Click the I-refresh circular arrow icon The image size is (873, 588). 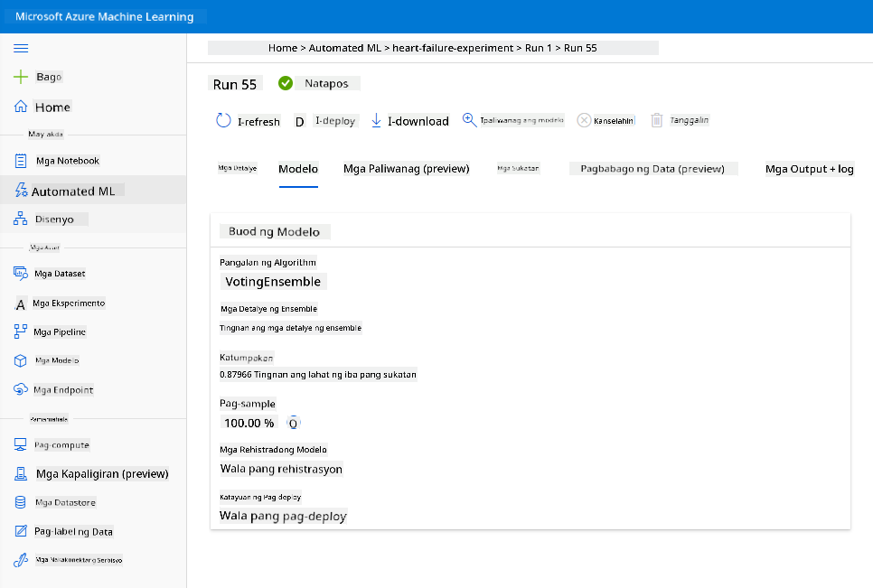click(223, 121)
